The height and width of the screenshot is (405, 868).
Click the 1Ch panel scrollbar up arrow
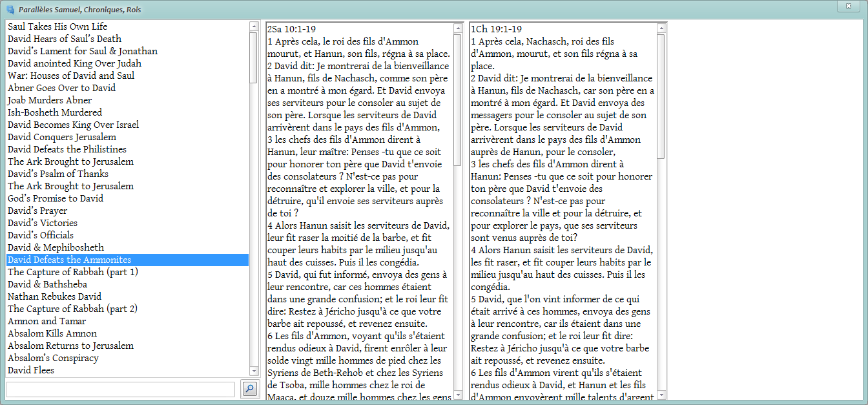click(x=661, y=28)
